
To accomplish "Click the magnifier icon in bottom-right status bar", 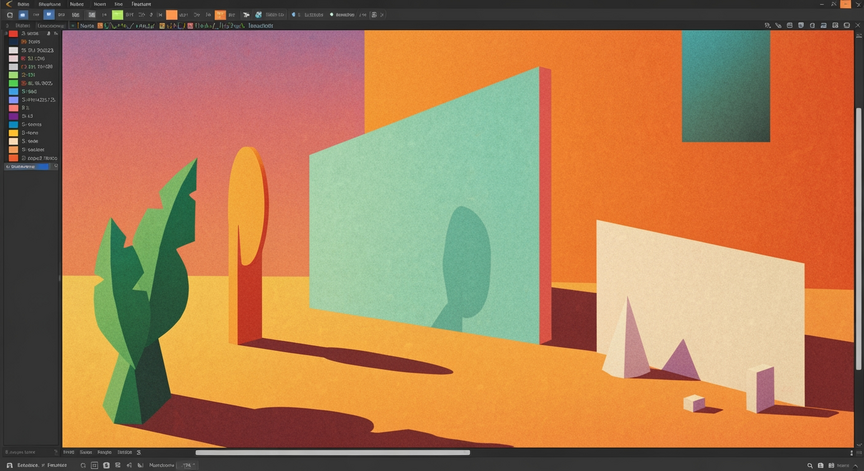I will 810,465.
